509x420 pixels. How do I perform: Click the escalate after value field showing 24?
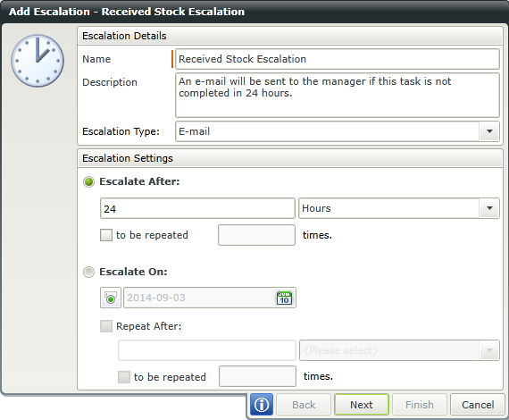197,208
